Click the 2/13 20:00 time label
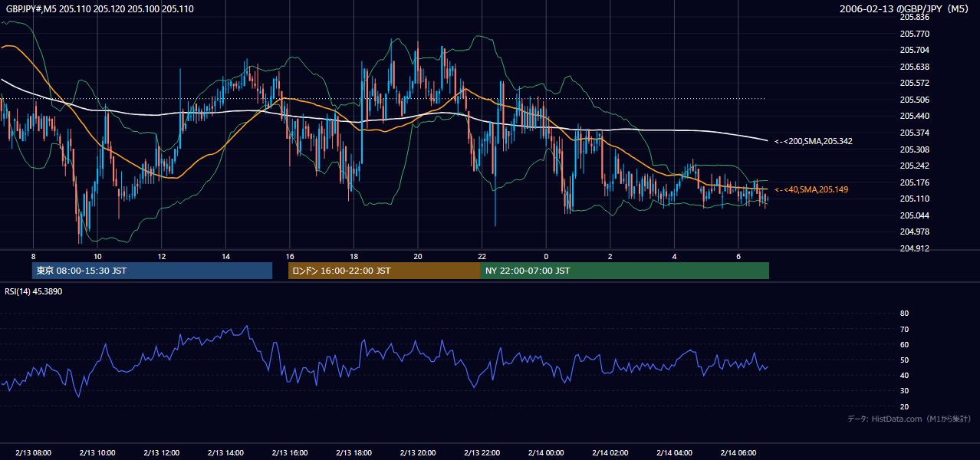Screen dimensions: 980x460 417,452
